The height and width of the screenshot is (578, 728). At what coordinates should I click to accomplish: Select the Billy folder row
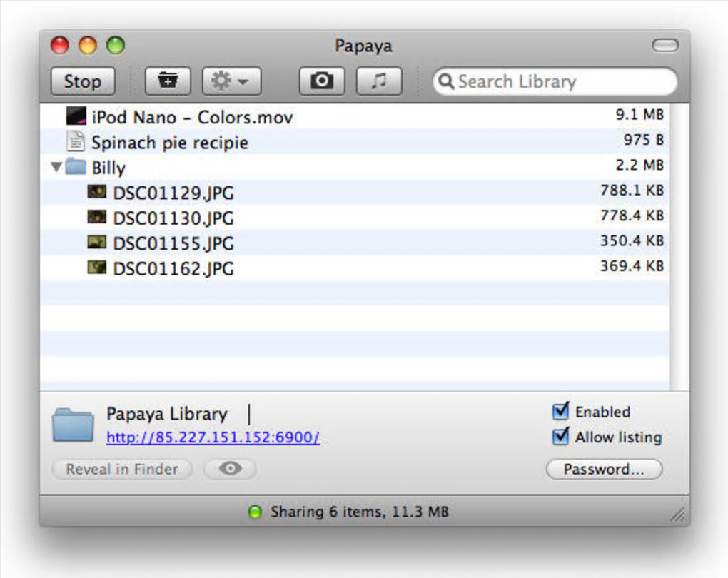tap(355, 167)
